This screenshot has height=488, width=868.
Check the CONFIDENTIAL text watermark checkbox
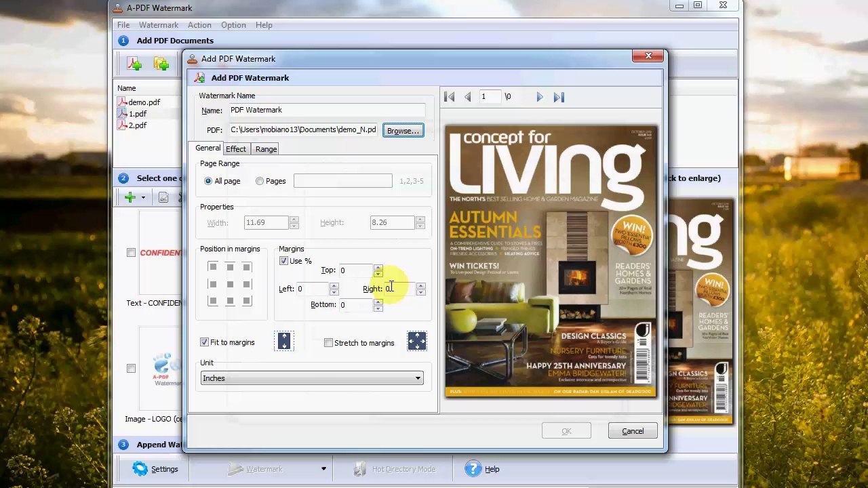[131, 253]
